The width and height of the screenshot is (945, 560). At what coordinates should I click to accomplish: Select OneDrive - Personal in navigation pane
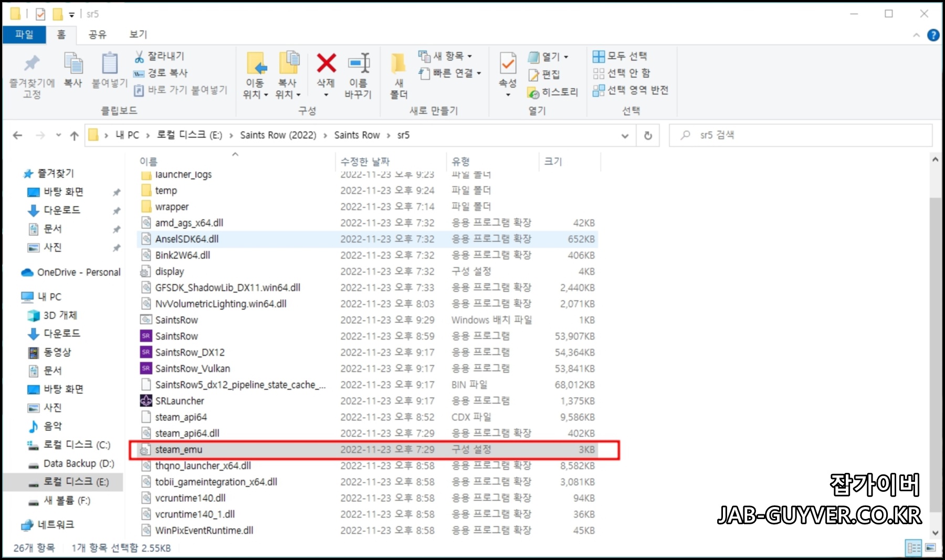71,272
